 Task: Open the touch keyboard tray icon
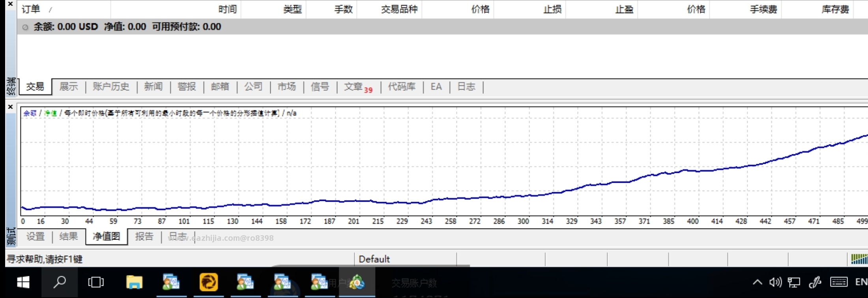tap(838, 282)
